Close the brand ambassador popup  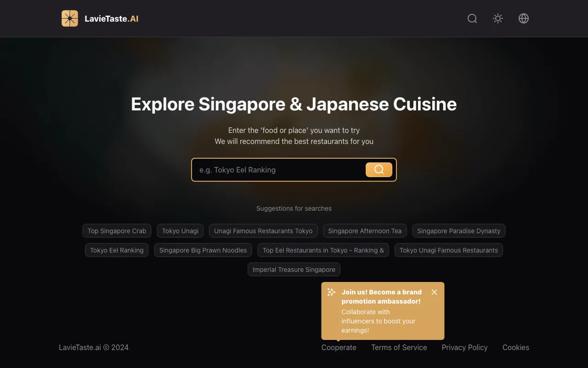coord(435,292)
